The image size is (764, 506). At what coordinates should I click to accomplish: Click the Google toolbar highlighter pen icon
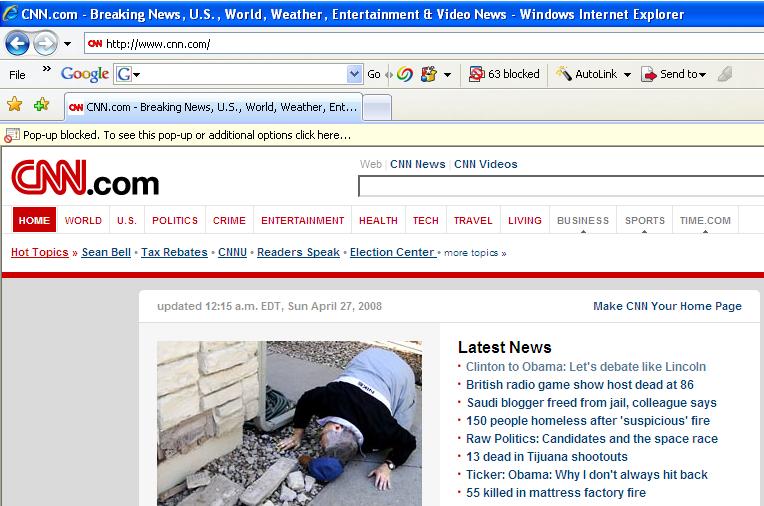pyautogui.click(x=725, y=74)
